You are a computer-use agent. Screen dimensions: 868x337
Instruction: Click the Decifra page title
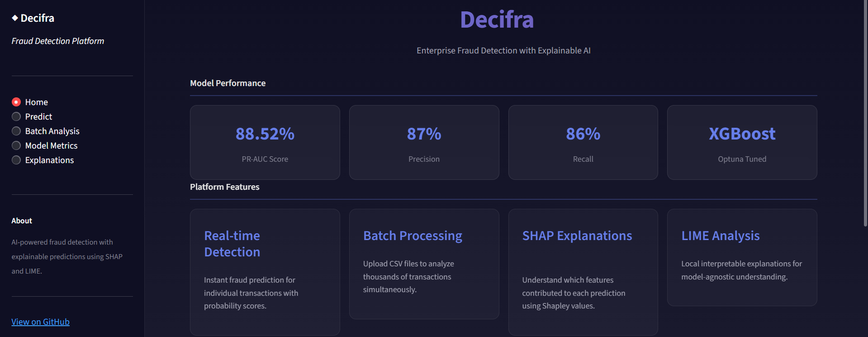pos(496,19)
